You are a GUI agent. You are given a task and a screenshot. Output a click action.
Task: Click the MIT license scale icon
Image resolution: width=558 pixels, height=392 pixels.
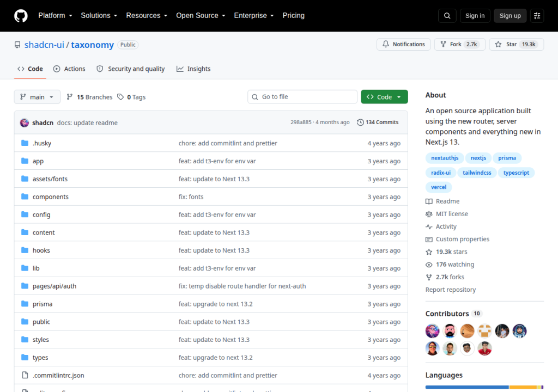tap(429, 214)
